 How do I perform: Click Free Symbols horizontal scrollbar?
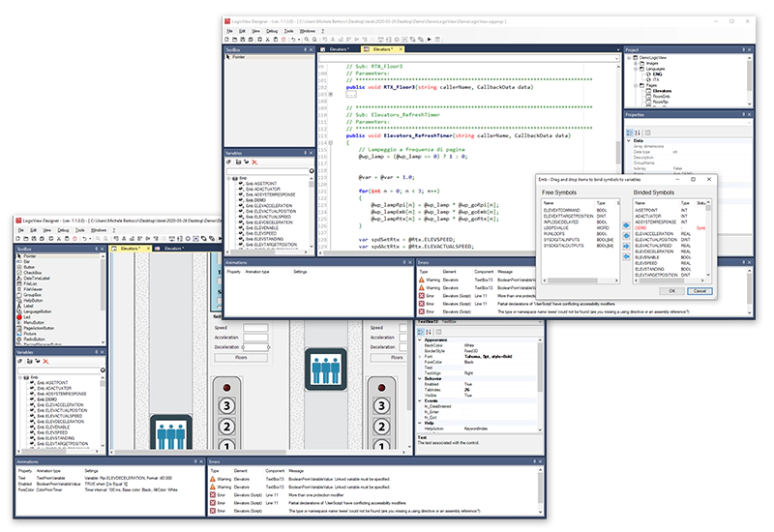580,281
